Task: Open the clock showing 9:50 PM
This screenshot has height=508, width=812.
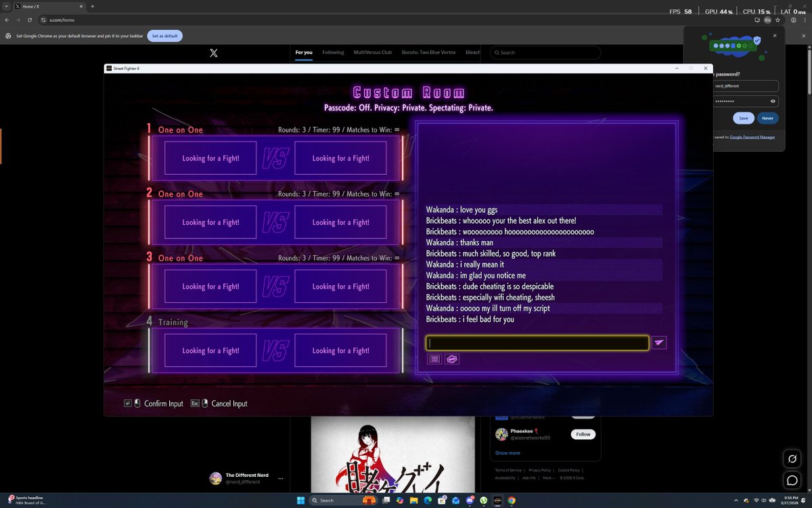Action: coord(790,500)
